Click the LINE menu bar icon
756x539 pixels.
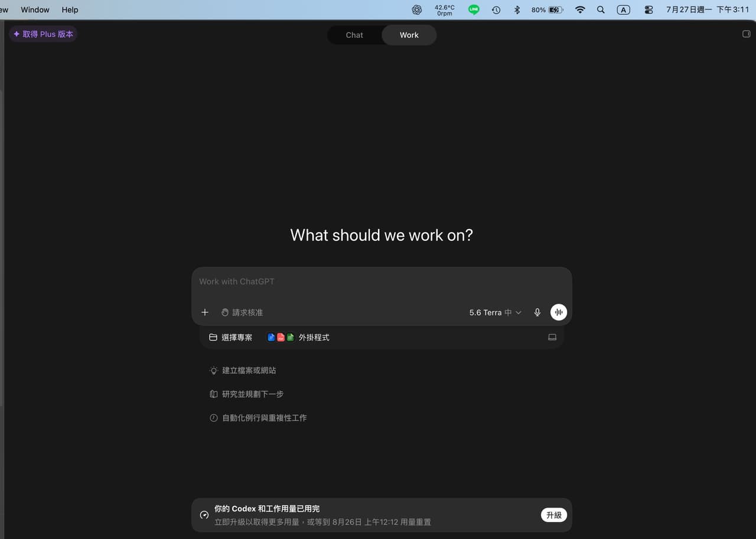click(x=474, y=10)
